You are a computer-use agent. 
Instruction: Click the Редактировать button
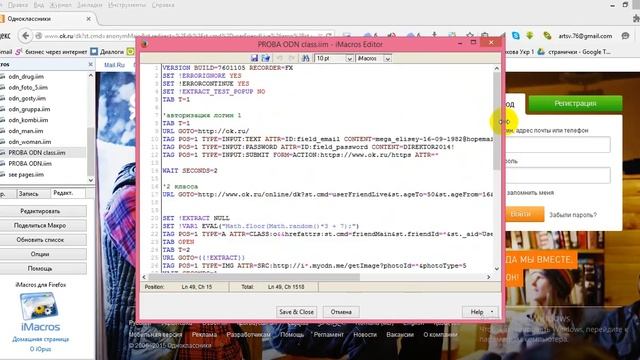point(40,211)
